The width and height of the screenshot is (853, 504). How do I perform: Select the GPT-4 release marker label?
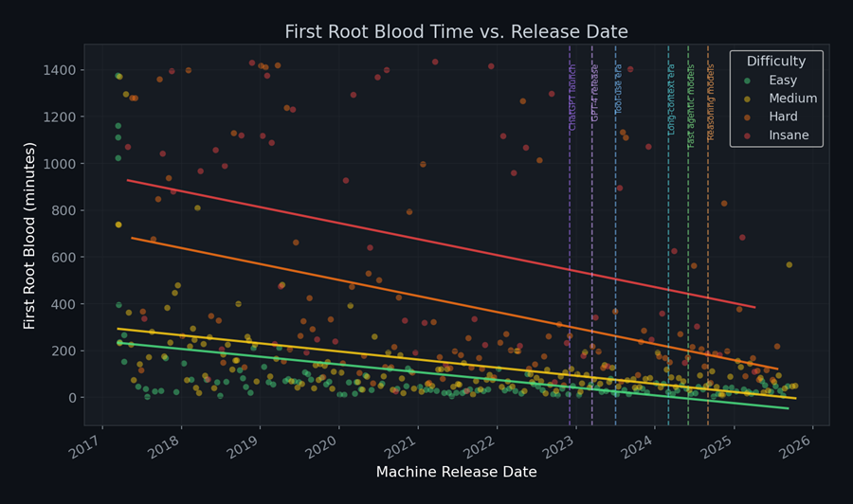pos(596,92)
